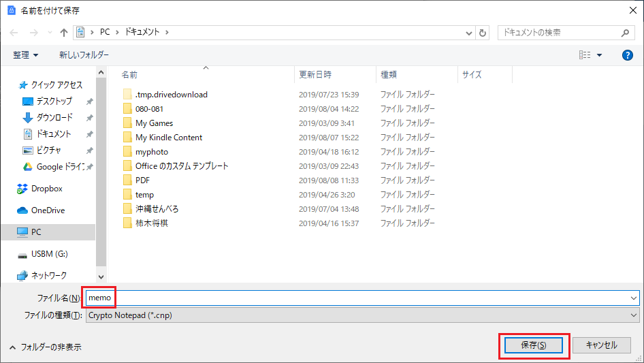Sort by the 更新日時 column header
The width and height of the screenshot is (644, 363).
point(315,75)
